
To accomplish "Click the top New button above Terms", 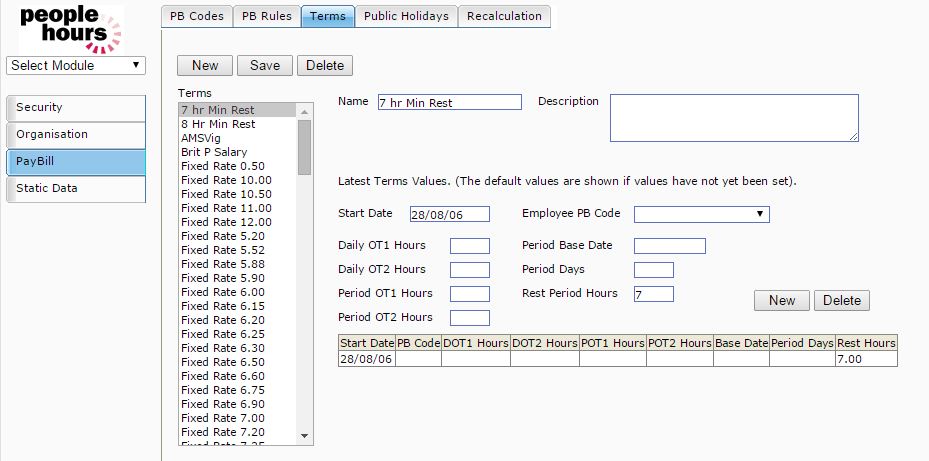I will click(x=205, y=65).
